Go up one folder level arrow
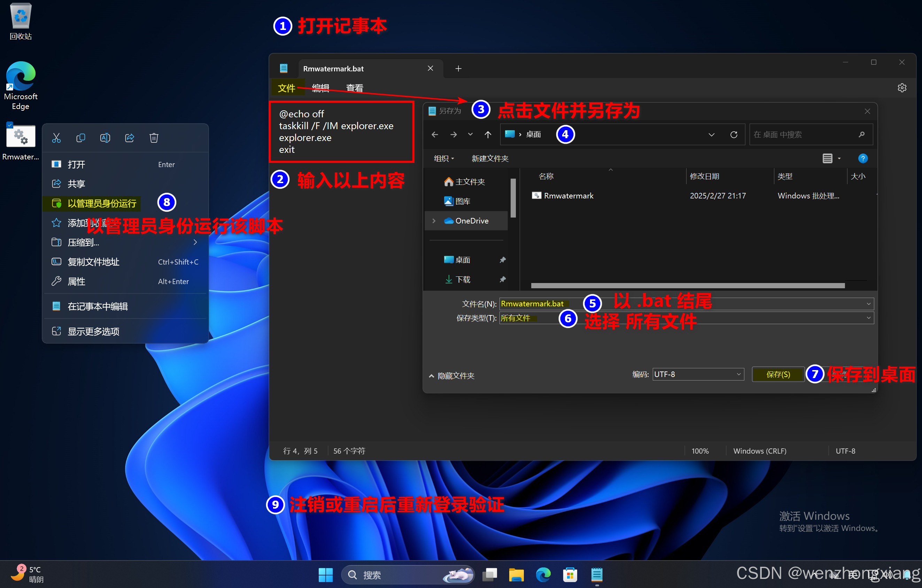The height and width of the screenshot is (588, 922). pyautogui.click(x=487, y=135)
